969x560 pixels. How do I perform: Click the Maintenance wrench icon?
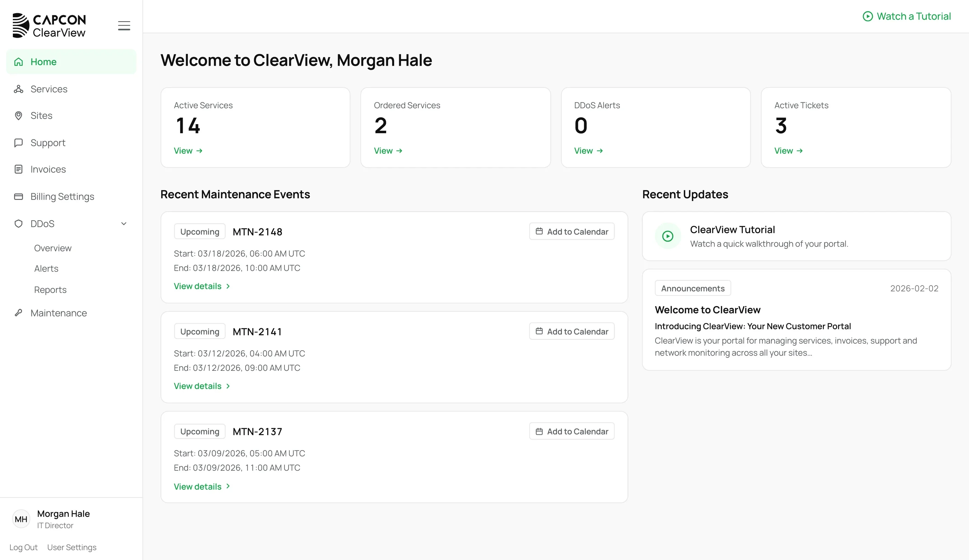click(x=18, y=313)
